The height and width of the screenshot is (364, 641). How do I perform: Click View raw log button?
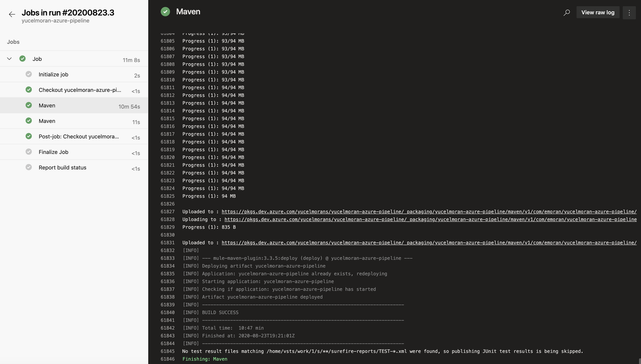click(598, 12)
